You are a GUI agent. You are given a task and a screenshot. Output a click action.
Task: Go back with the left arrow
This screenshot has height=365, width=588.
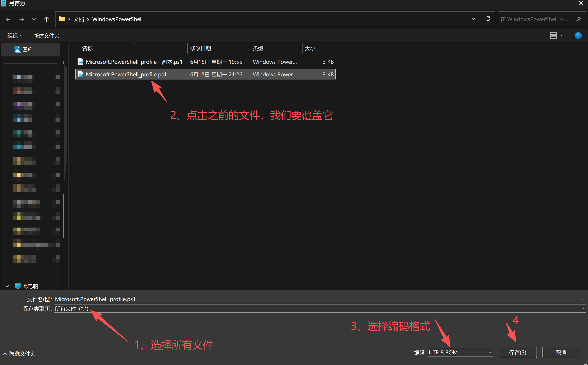pos(8,19)
